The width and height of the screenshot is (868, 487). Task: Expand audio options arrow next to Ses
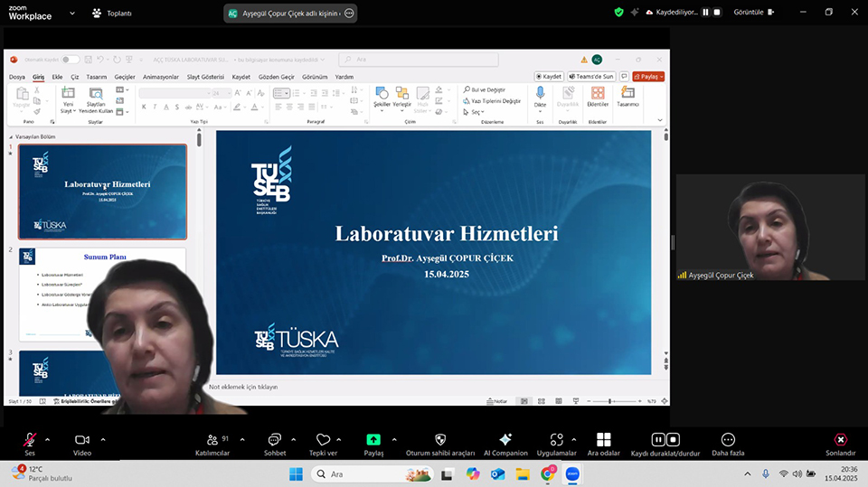tap(47, 439)
